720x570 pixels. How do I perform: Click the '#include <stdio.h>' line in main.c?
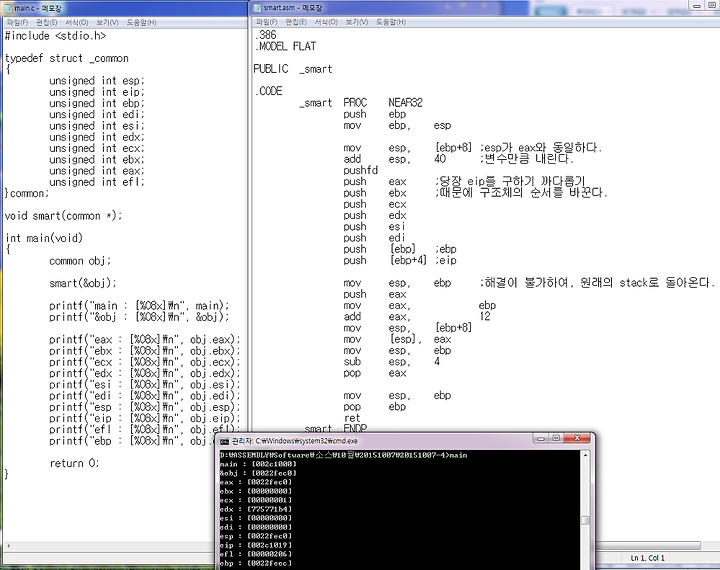56,36
